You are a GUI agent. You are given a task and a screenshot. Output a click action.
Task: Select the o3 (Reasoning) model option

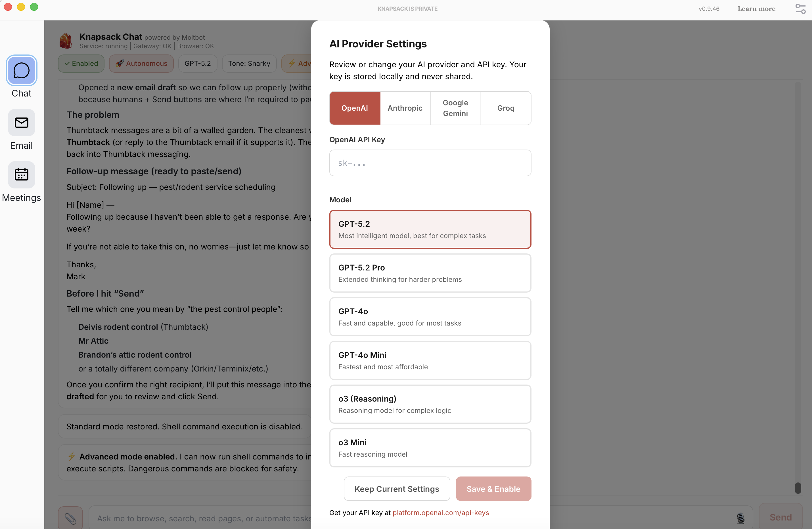pyautogui.click(x=430, y=404)
